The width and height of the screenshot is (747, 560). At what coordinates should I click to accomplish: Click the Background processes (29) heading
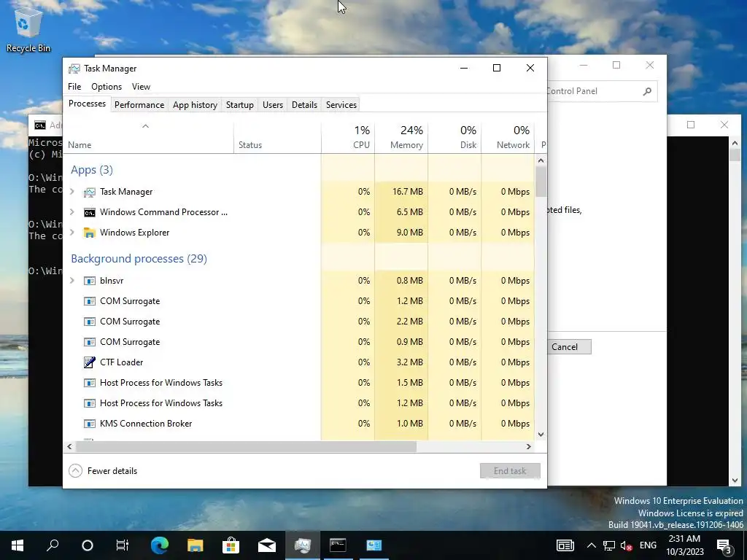point(139,259)
